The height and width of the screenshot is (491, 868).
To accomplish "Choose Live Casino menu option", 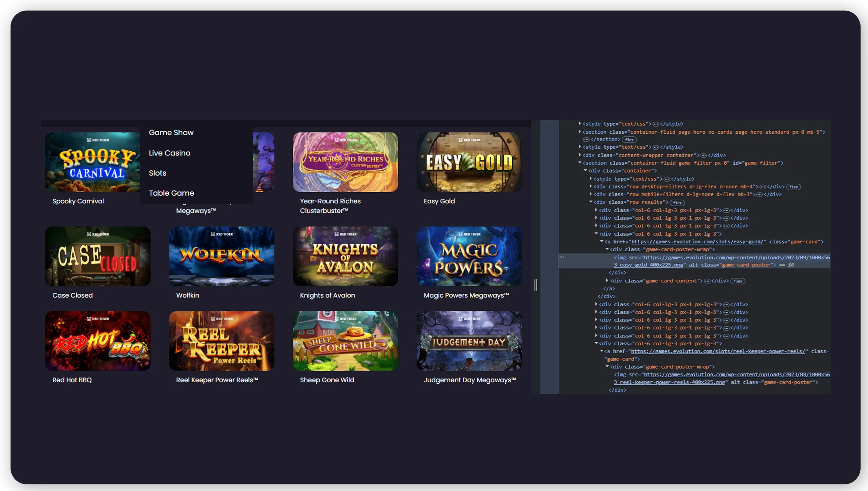I will 169,153.
